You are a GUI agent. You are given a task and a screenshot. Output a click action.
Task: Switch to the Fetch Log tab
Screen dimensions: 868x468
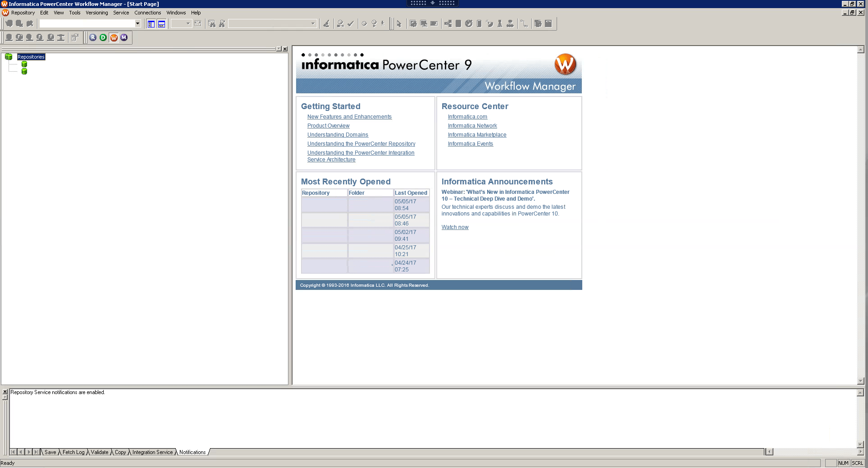coord(73,452)
